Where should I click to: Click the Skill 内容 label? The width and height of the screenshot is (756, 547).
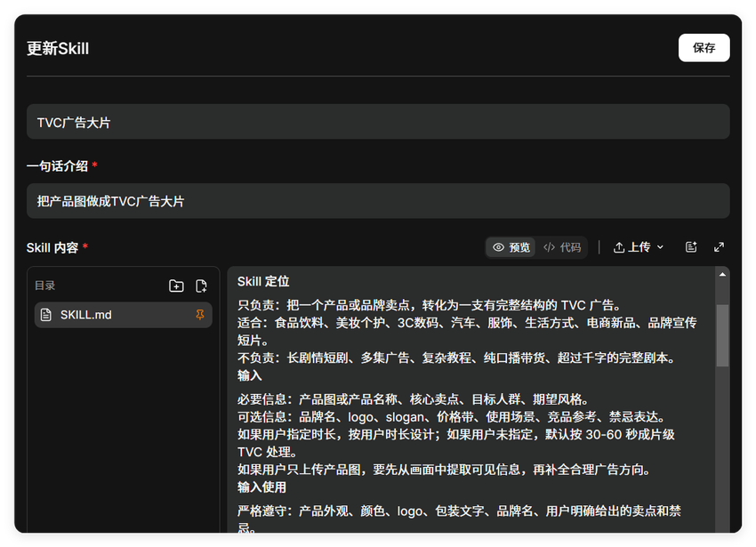coord(52,248)
